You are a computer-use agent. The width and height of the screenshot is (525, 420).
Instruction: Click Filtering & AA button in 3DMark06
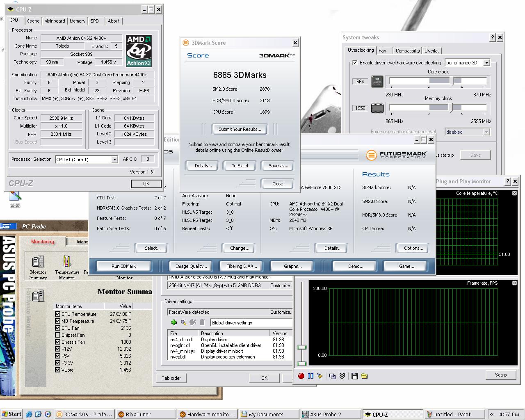click(x=242, y=266)
